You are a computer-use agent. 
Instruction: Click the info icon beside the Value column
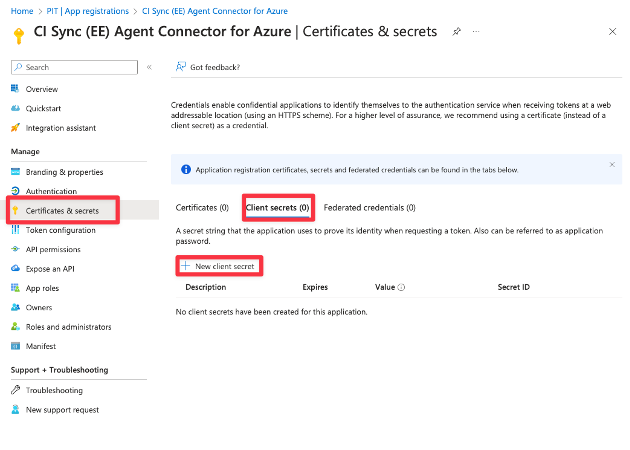point(401,287)
